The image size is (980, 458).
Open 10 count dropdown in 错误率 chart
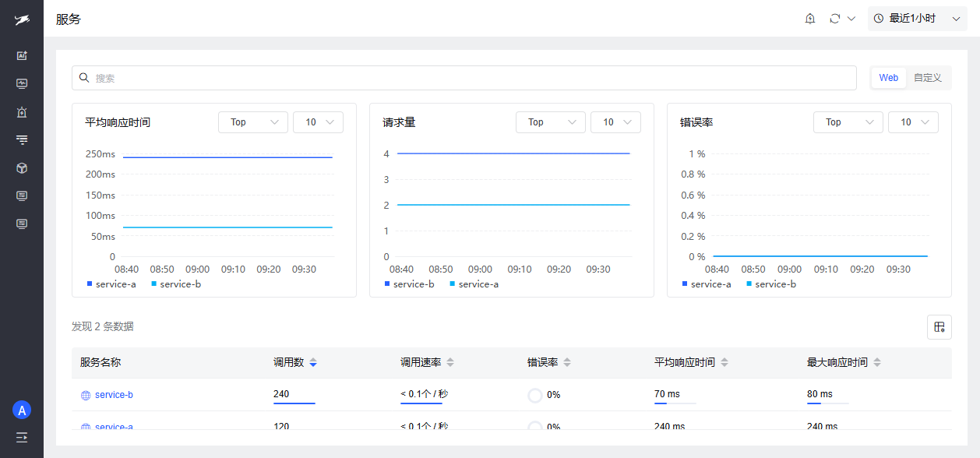point(913,122)
